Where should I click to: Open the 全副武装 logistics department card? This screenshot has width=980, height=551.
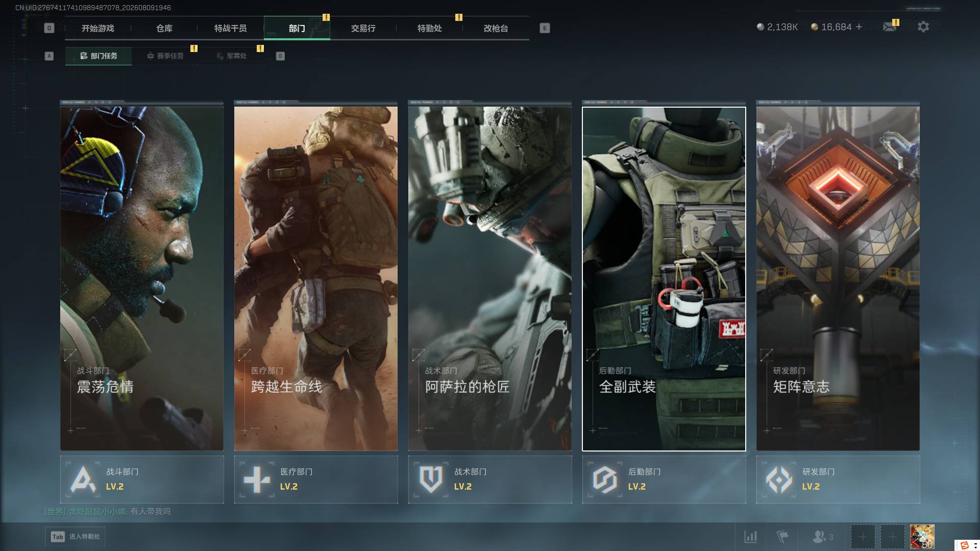coord(664,279)
